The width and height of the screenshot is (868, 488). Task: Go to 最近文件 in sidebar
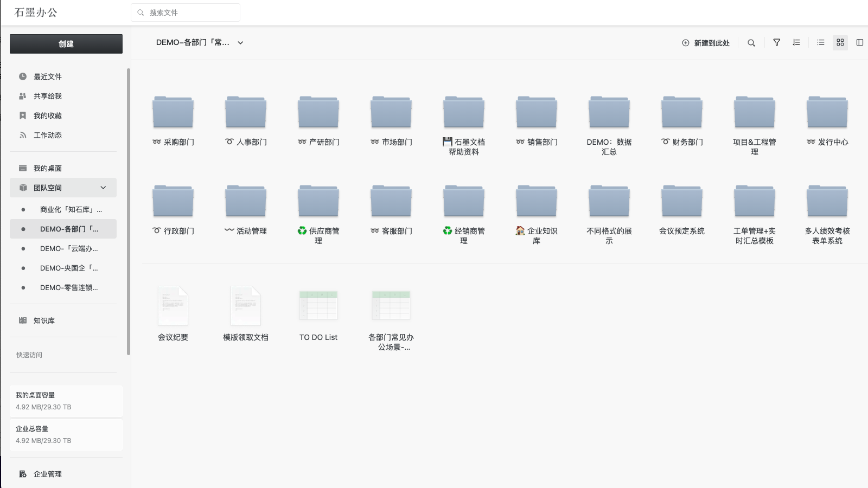point(63,76)
